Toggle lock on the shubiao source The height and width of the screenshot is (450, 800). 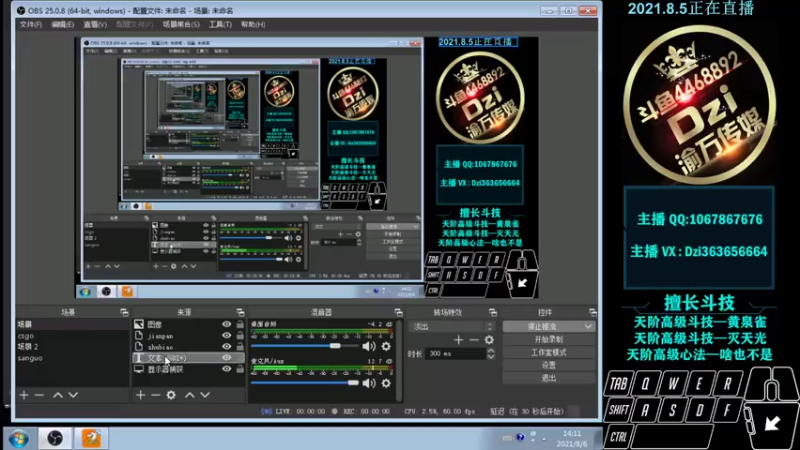(x=240, y=347)
